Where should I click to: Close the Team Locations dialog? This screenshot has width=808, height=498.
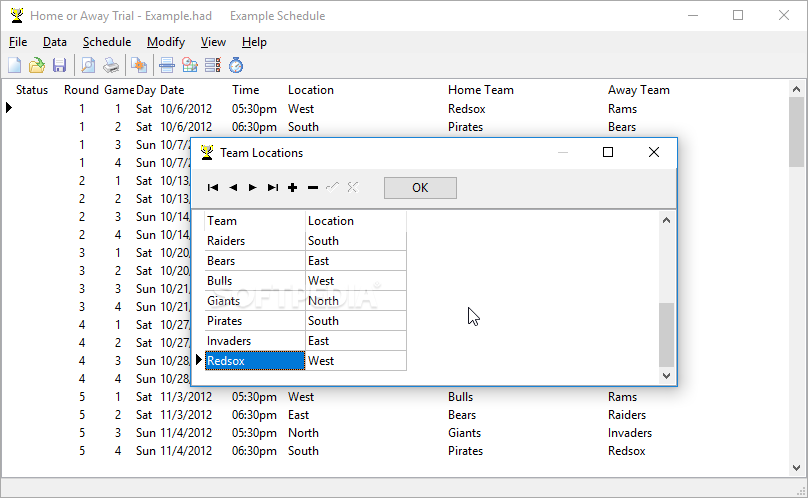tap(653, 152)
